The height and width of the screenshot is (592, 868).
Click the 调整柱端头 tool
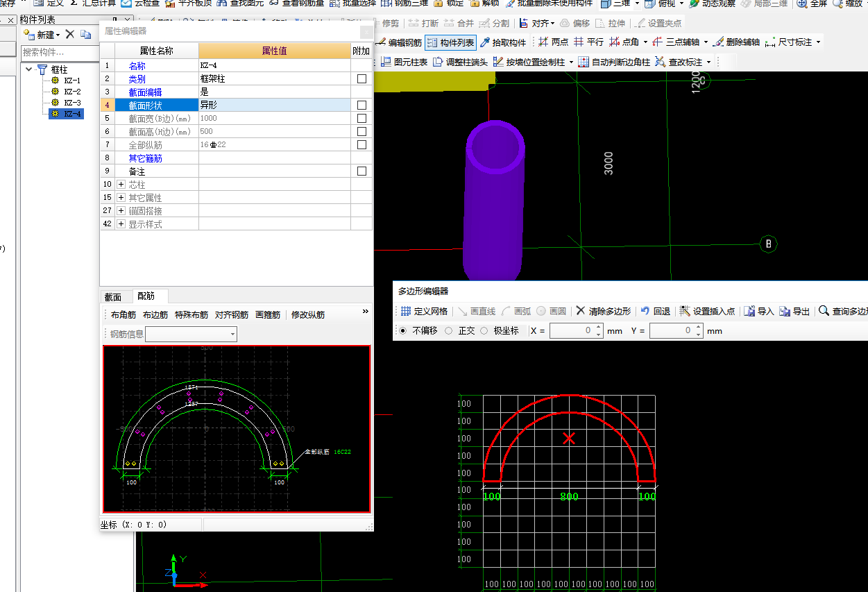click(x=461, y=62)
